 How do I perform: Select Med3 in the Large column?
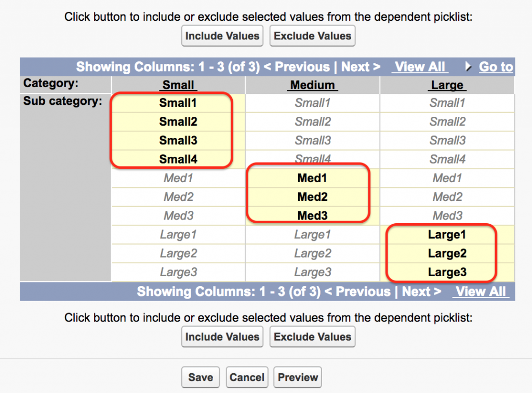tap(447, 215)
